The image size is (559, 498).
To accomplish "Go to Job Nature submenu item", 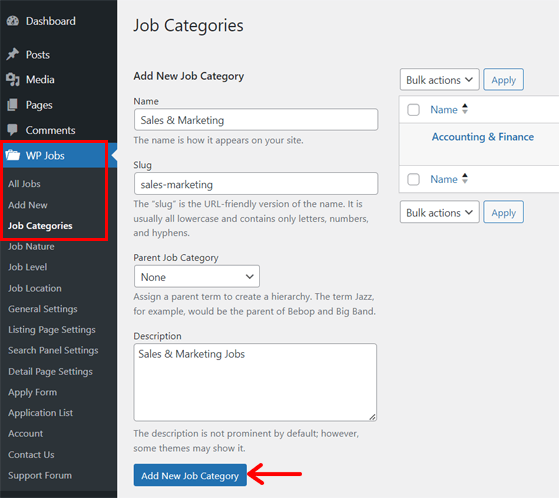I will point(31,247).
